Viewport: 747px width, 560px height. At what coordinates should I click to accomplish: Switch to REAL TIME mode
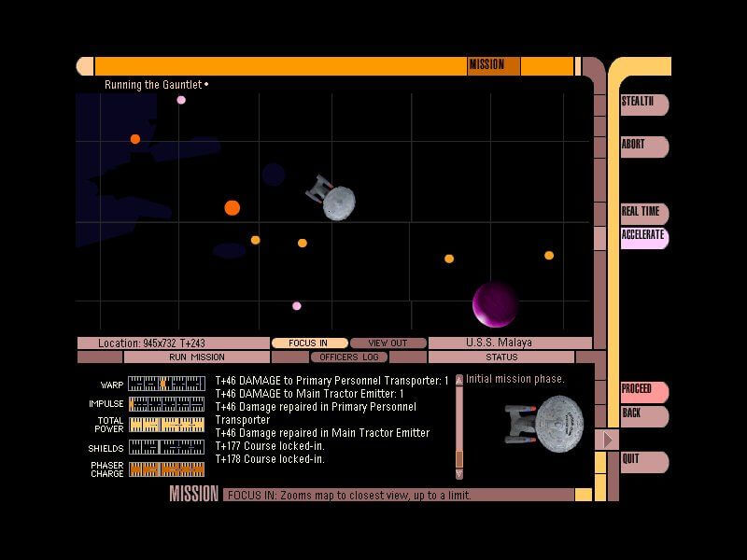(644, 214)
